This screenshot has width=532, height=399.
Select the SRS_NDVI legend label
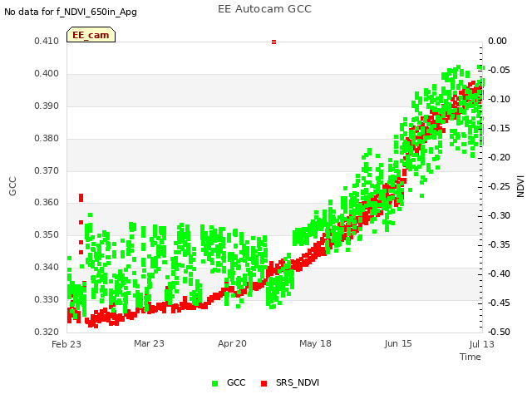pos(298,382)
